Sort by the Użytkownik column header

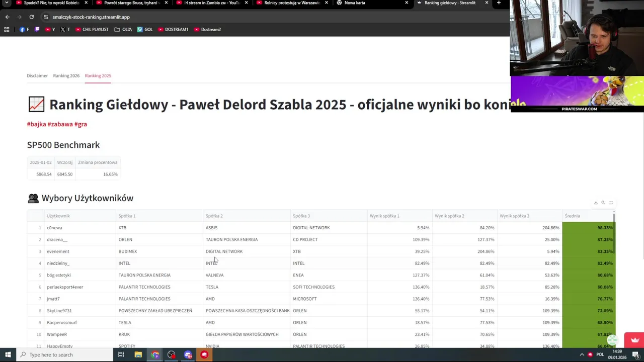[80, 216]
